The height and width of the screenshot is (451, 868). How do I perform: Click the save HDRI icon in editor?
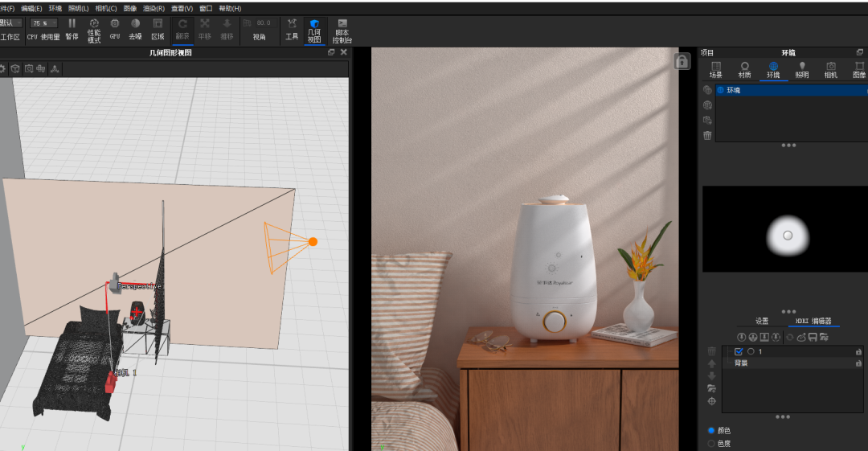click(813, 337)
